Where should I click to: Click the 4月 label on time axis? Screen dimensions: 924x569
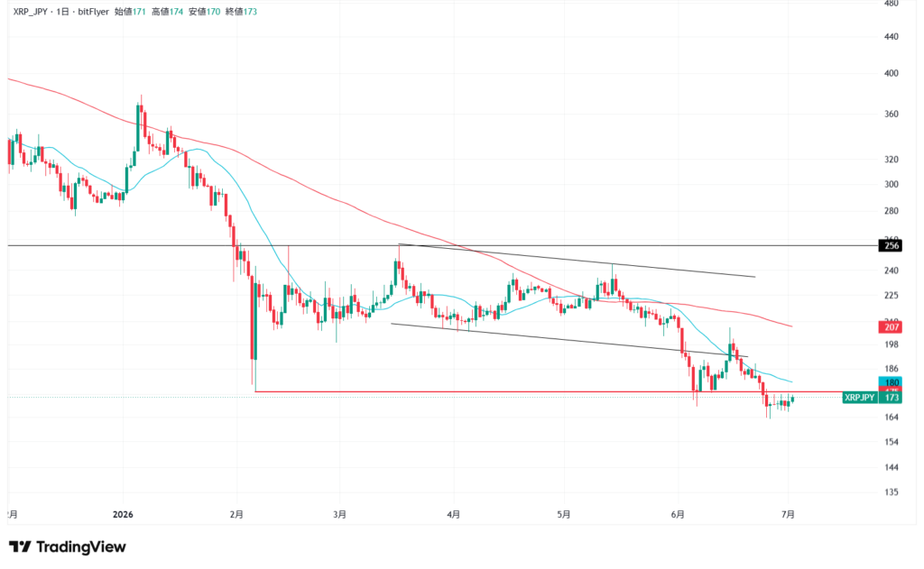click(x=453, y=514)
